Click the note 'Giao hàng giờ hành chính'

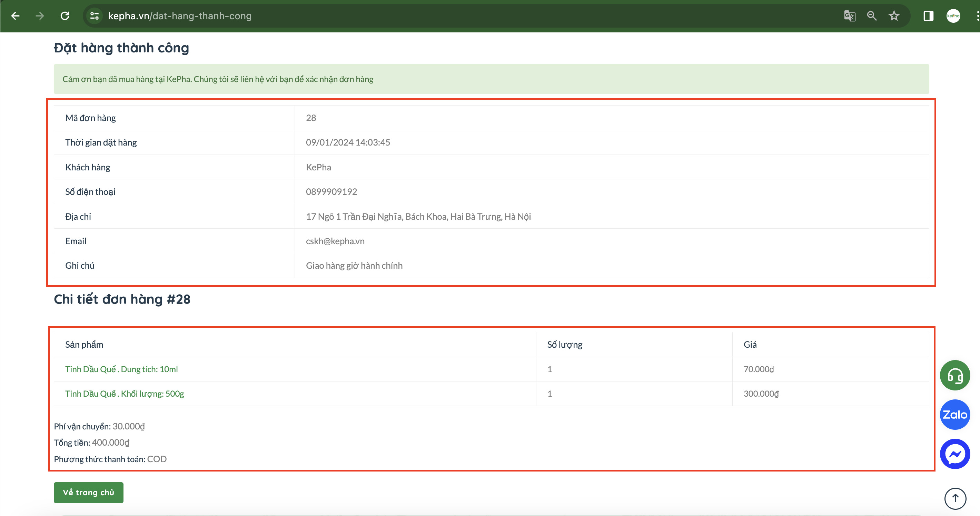(x=354, y=266)
